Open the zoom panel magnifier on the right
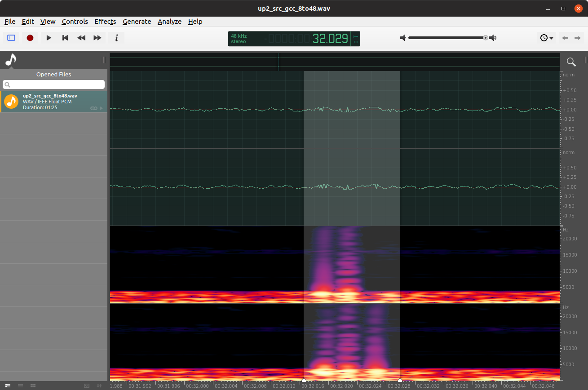The width and height of the screenshot is (588, 390). 570,62
